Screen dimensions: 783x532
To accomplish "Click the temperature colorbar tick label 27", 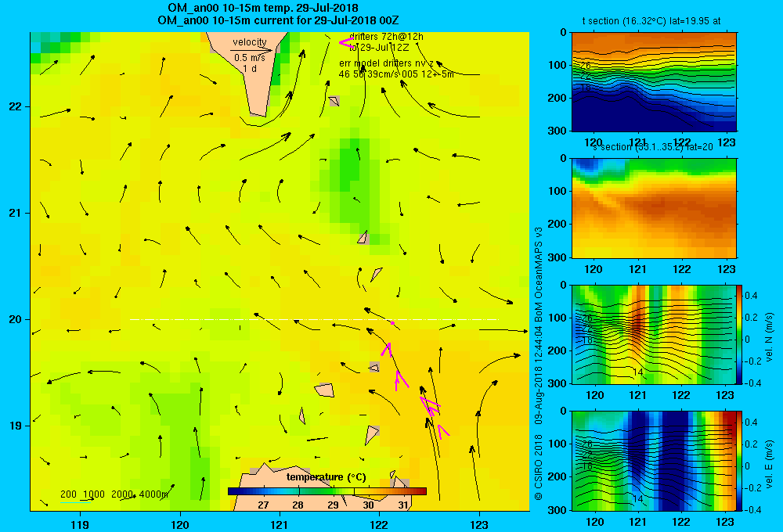I will point(263,505).
